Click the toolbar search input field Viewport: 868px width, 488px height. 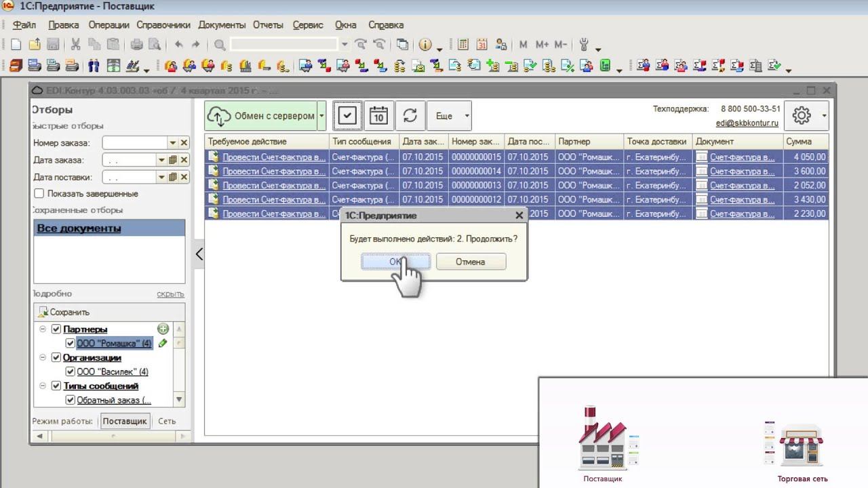click(x=283, y=45)
